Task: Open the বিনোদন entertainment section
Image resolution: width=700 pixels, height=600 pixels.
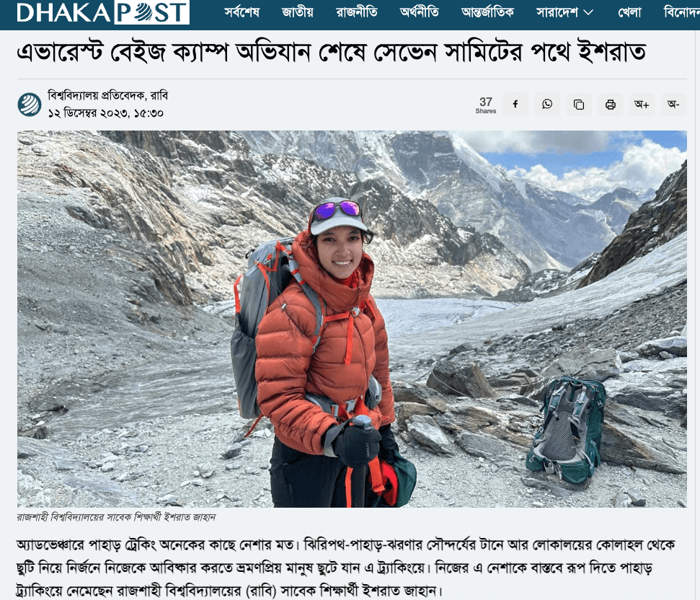Action: tap(682, 12)
